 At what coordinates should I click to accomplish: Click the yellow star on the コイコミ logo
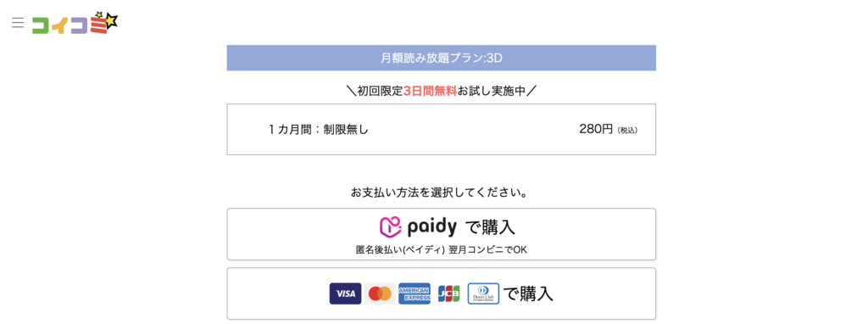[x=113, y=21]
